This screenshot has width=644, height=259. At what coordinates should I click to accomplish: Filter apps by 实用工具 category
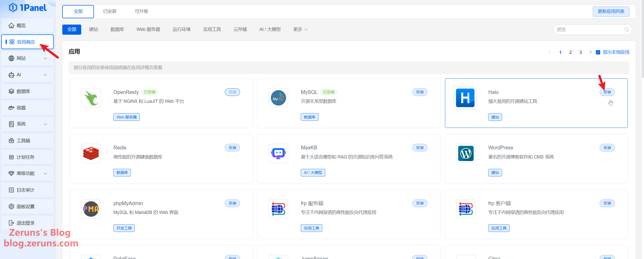pos(212,30)
